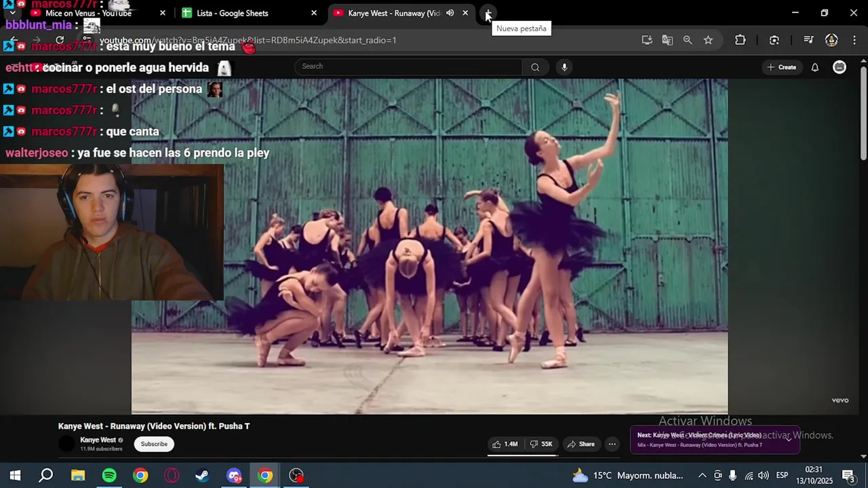Close the Mice on Venus tab

163,13
